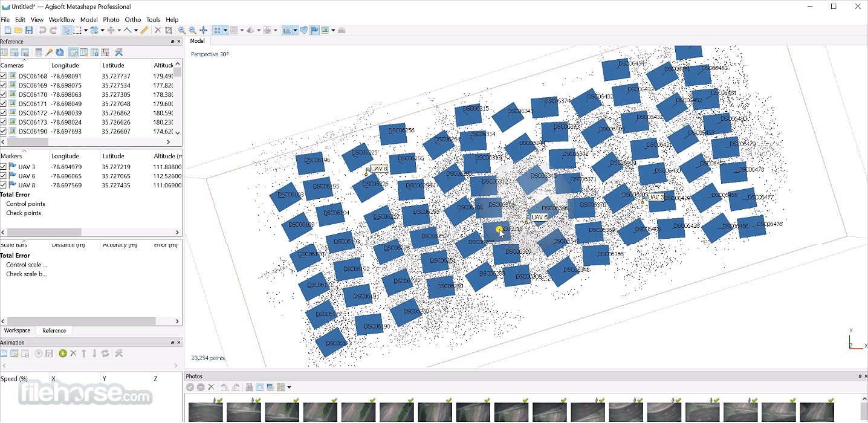Select the Rectangle Selection tool
The image size is (868, 423).
77,30
